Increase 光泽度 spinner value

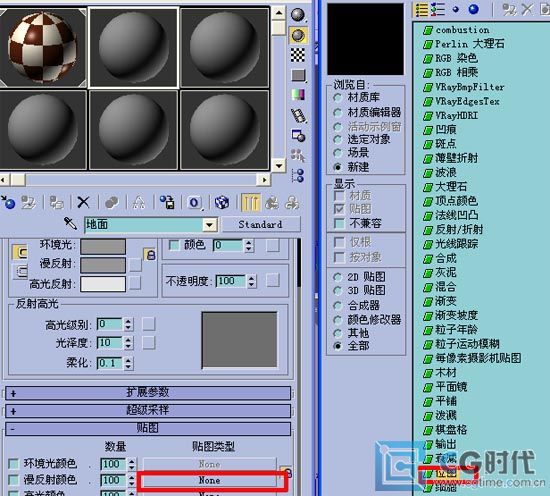[128, 339]
